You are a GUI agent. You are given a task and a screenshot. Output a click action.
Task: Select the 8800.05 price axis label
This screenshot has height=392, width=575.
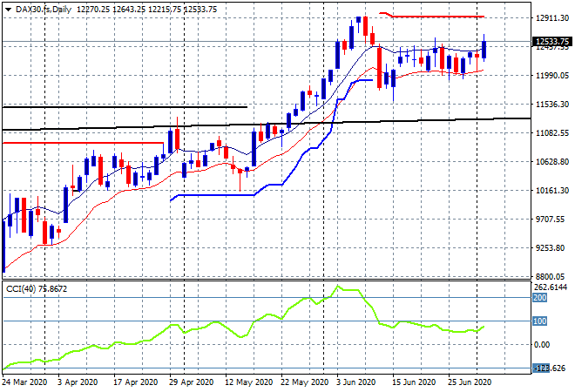[550, 276]
